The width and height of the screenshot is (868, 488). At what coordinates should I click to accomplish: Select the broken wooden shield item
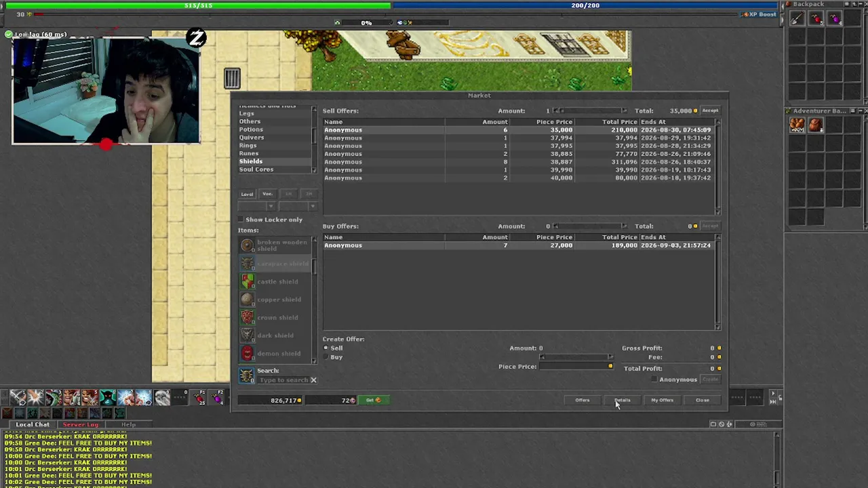click(x=274, y=245)
